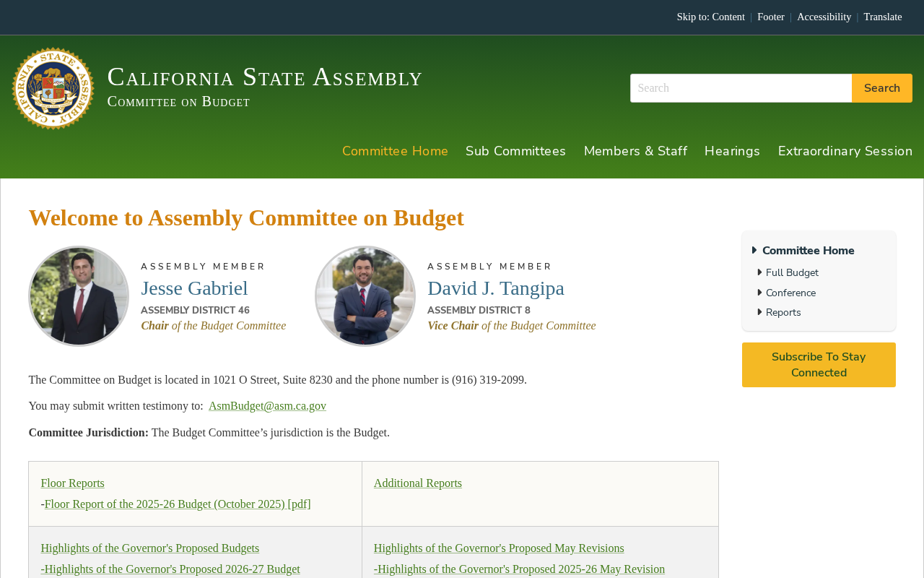This screenshot has height=578, width=924.
Task: Open the Translate option
Action: (883, 17)
